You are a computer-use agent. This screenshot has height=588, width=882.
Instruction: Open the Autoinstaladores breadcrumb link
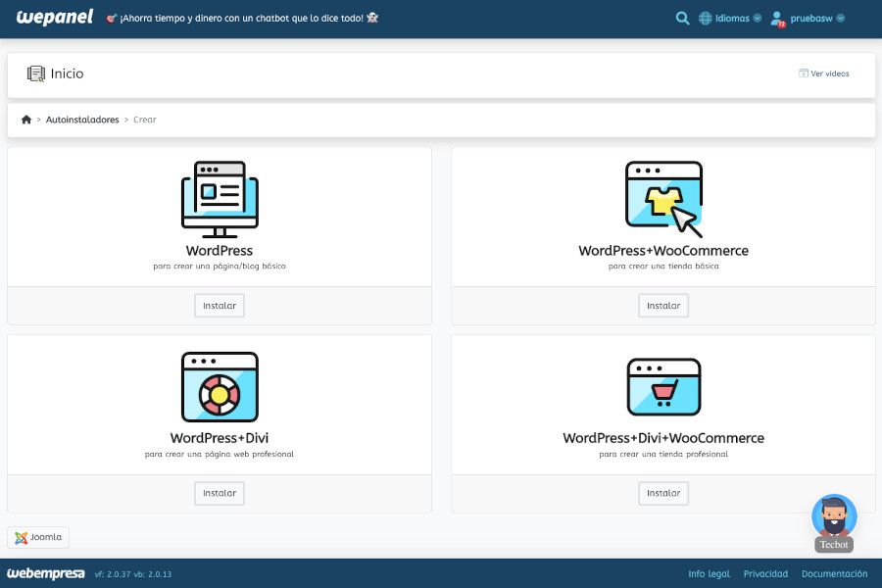tap(82, 120)
